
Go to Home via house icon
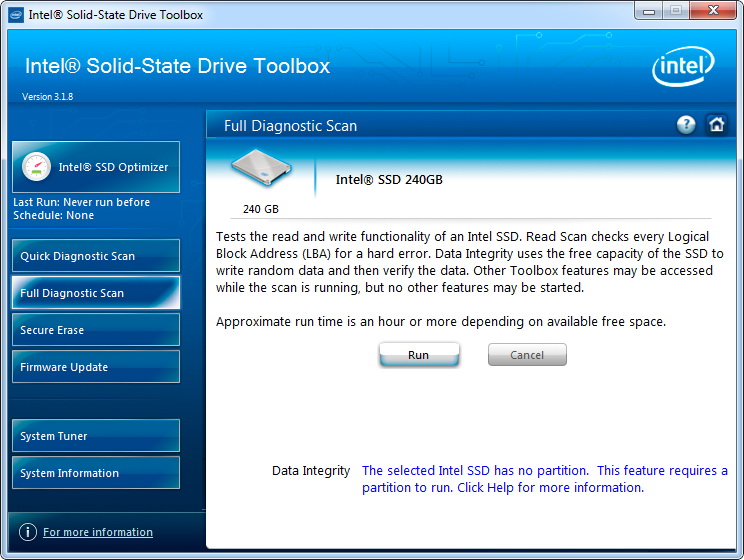point(716,124)
